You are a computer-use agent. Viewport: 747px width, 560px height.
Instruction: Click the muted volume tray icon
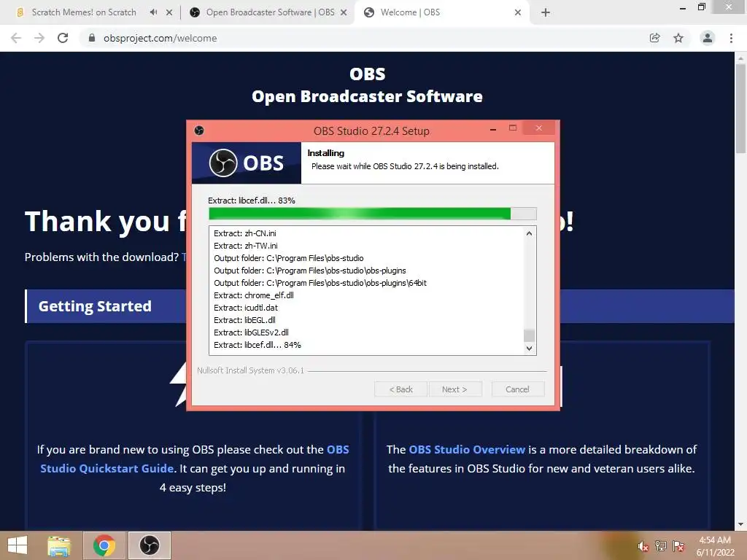click(x=643, y=546)
